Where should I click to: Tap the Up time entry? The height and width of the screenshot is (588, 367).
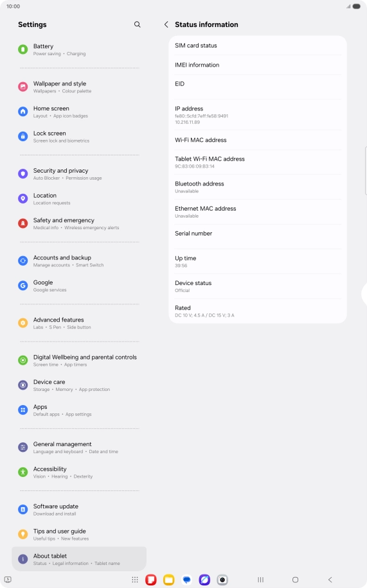[258, 261]
